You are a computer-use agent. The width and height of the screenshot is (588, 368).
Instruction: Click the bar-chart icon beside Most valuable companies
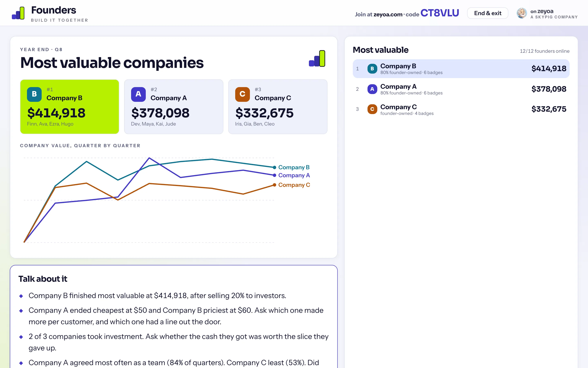pyautogui.click(x=317, y=58)
